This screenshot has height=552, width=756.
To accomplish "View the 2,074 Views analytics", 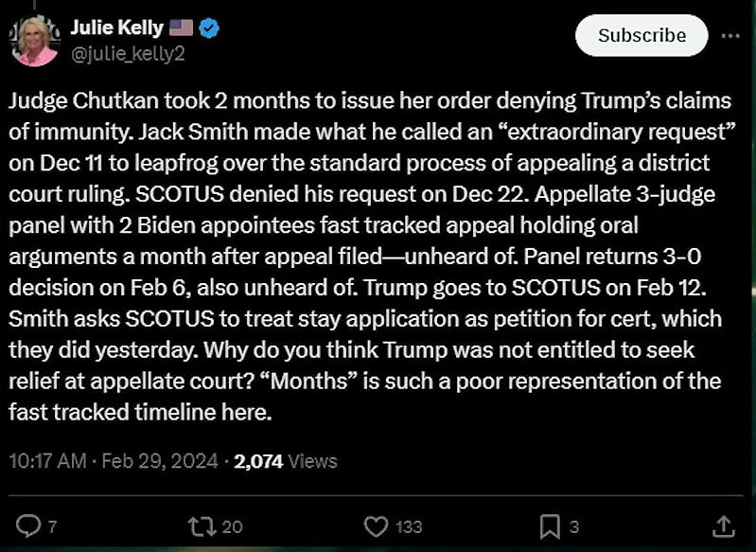I will (286, 461).
